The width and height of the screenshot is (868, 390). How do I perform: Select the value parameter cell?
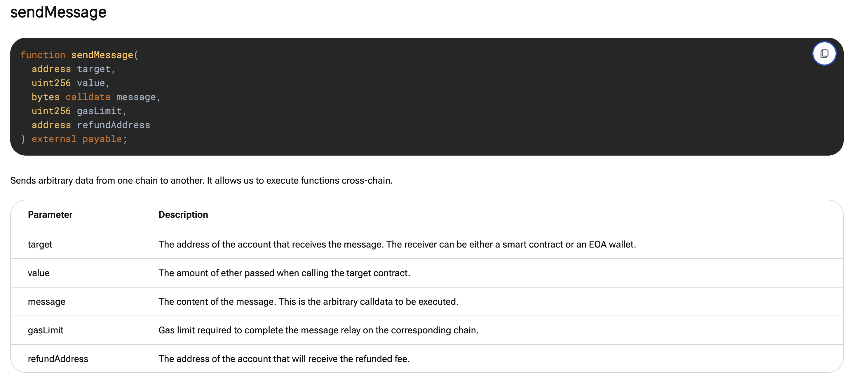tap(39, 273)
